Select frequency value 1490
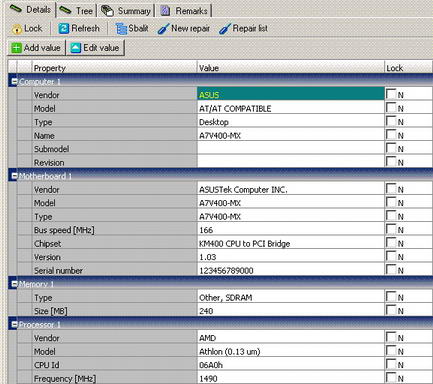 pyautogui.click(x=291, y=378)
